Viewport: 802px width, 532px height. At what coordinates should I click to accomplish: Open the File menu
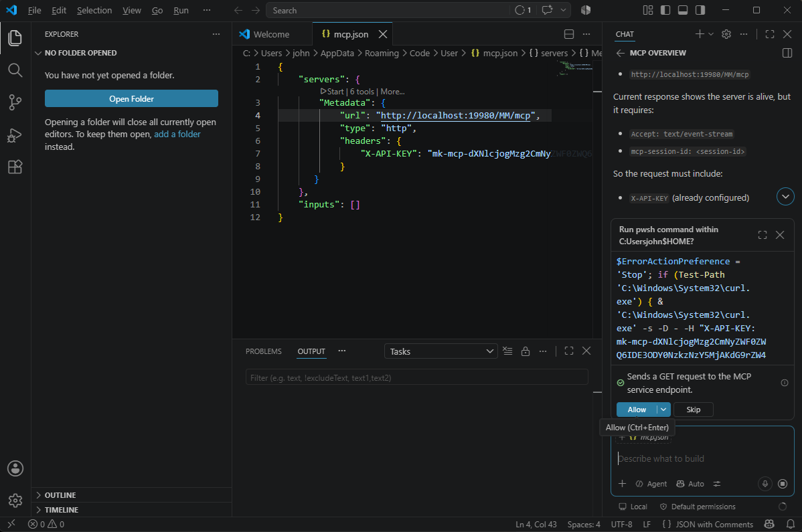click(x=34, y=10)
